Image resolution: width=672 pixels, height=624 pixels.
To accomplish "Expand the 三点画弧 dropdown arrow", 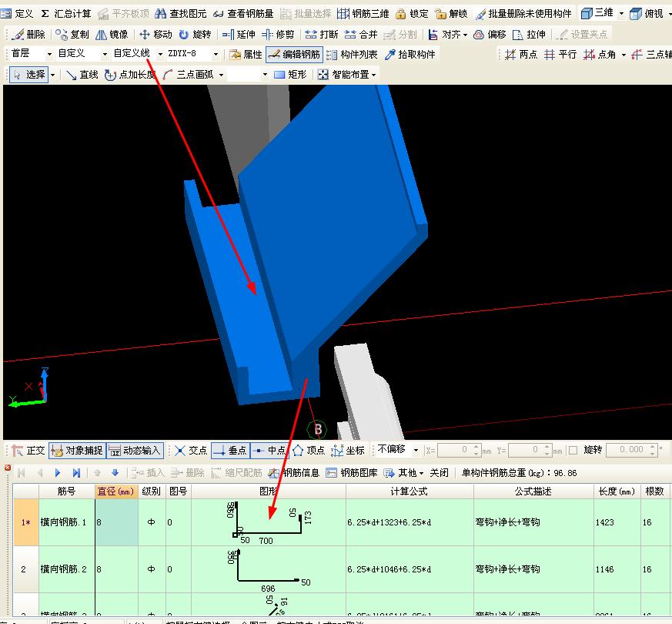I will [x=221, y=75].
